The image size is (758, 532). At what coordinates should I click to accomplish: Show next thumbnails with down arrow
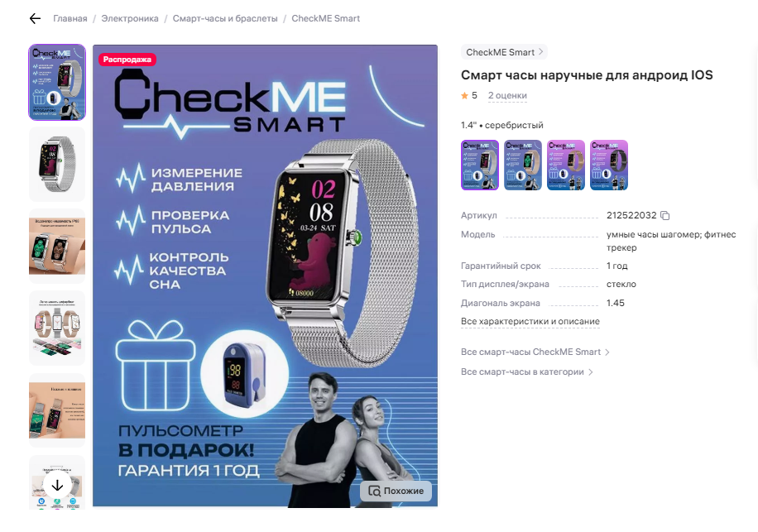click(57, 485)
